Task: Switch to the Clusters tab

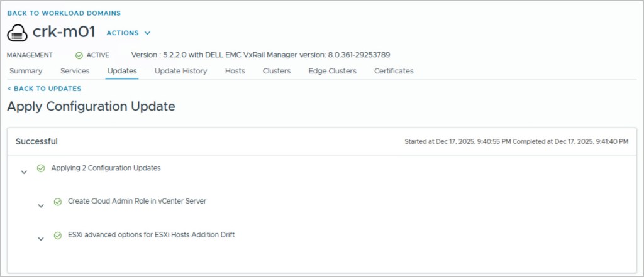Action: click(x=277, y=71)
